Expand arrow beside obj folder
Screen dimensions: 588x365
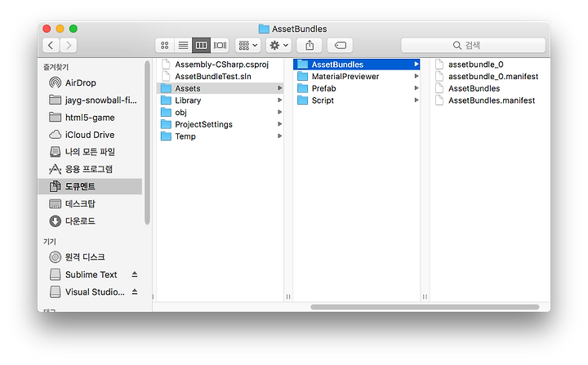[280, 112]
